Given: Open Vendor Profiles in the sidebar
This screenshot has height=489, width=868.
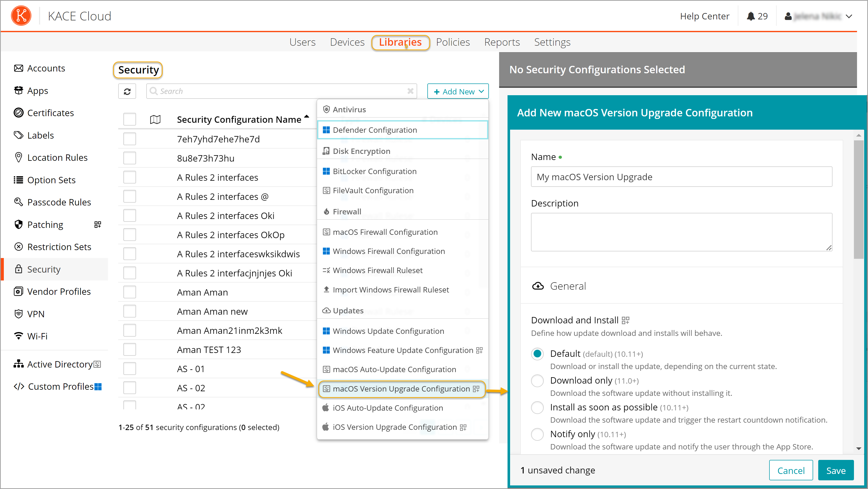Looking at the screenshot, I should (x=59, y=291).
